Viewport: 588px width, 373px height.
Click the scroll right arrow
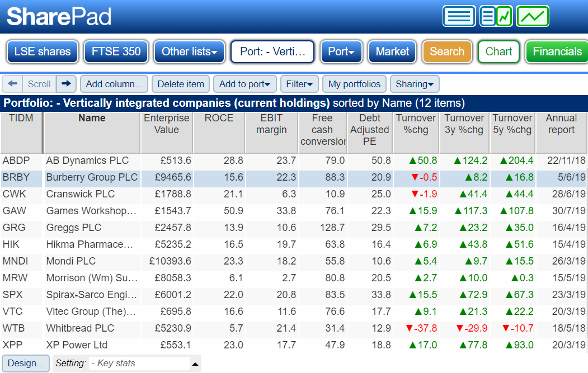[67, 83]
